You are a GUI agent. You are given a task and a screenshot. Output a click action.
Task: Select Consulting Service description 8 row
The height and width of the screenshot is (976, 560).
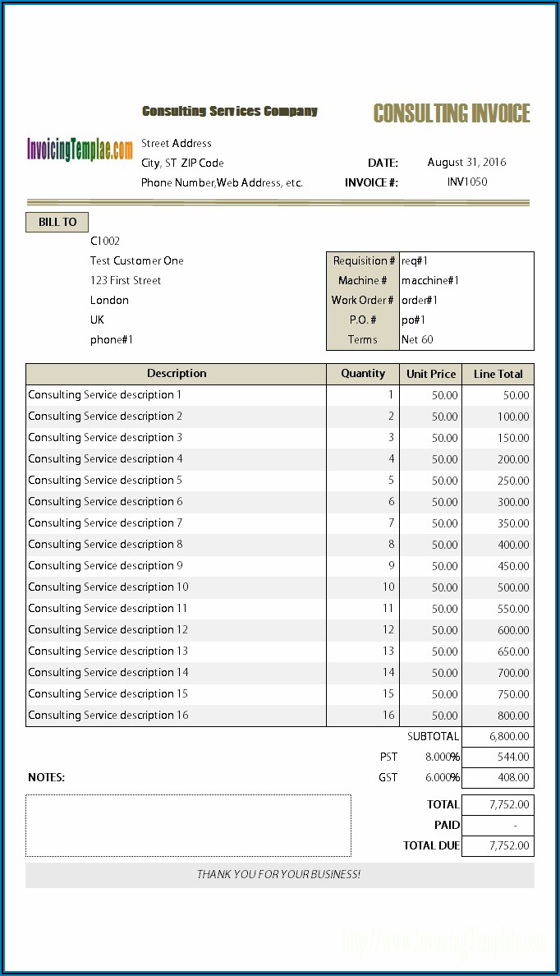[x=105, y=545]
